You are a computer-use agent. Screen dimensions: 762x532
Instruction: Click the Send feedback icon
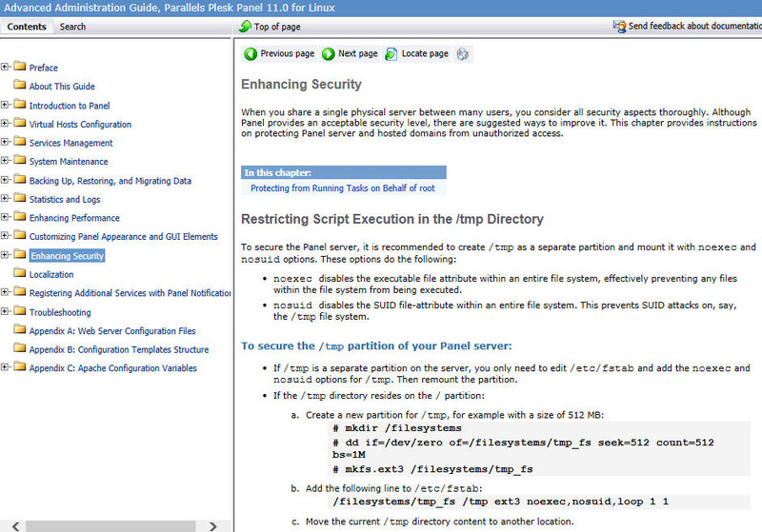[x=619, y=27]
